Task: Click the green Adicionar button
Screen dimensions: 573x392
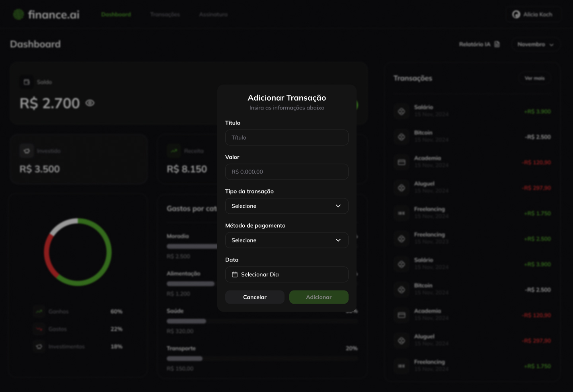Action: point(319,297)
